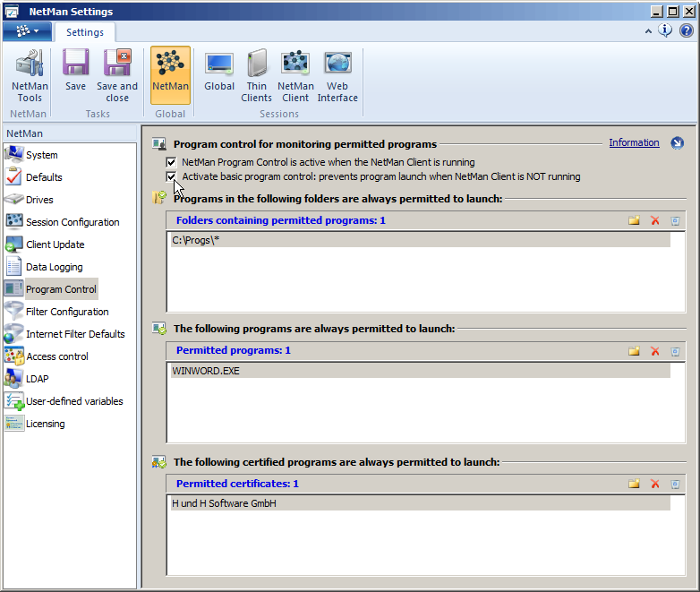Delete entry from permitted folders list
700x592 pixels.
click(655, 220)
